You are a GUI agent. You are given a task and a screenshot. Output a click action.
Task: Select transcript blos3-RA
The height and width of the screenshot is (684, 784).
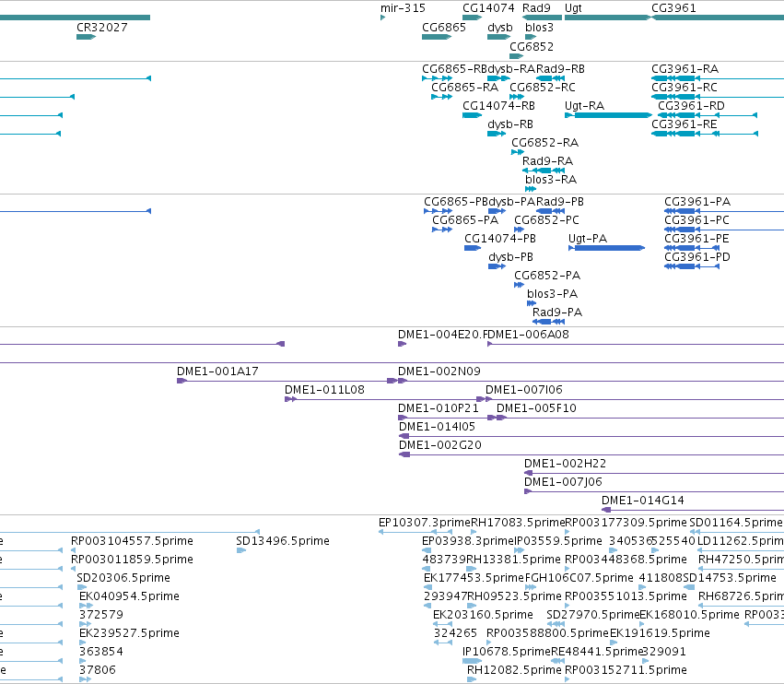point(551,179)
